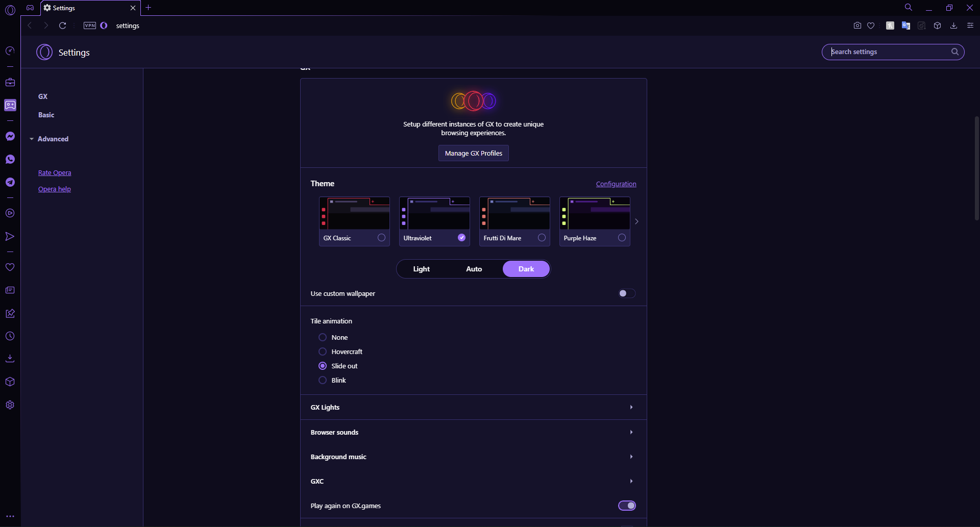Show next themes with right chevron

click(x=636, y=221)
